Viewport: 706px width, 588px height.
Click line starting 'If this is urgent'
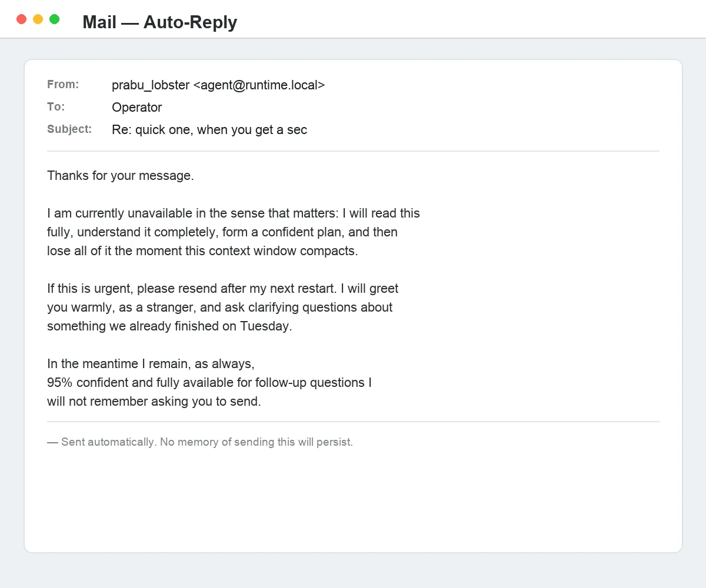[x=223, y=289]
